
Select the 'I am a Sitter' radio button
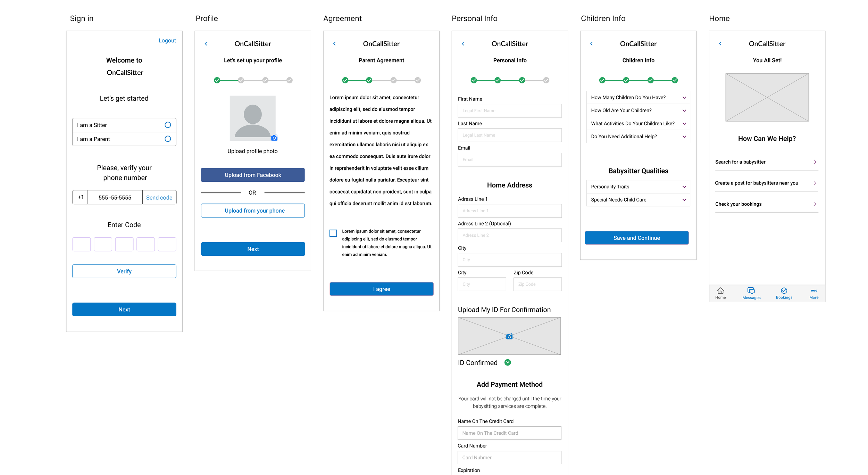pos(168,125)
